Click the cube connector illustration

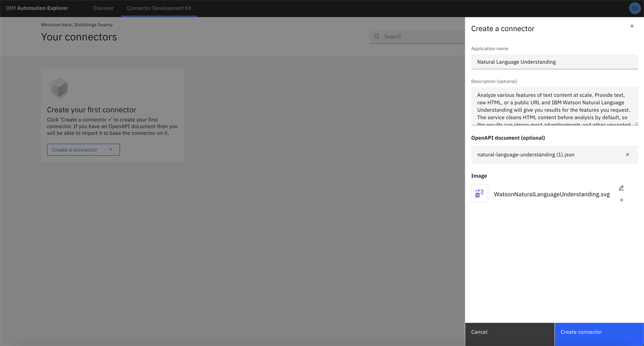coord(58,89)
